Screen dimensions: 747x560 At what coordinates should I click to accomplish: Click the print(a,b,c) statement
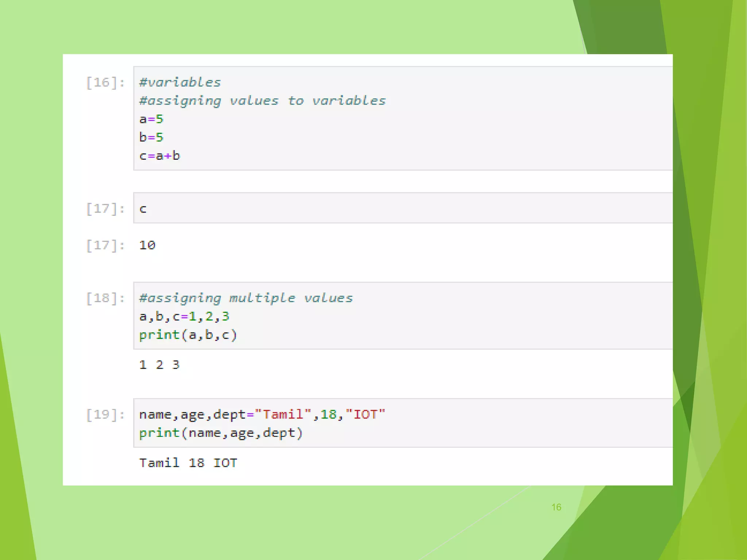tap(188, 335)
